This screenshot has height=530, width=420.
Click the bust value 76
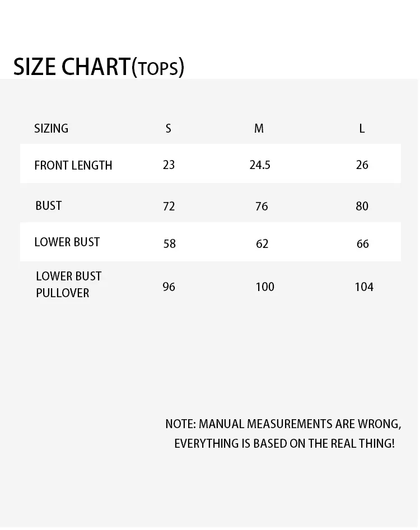pos(262,206)
